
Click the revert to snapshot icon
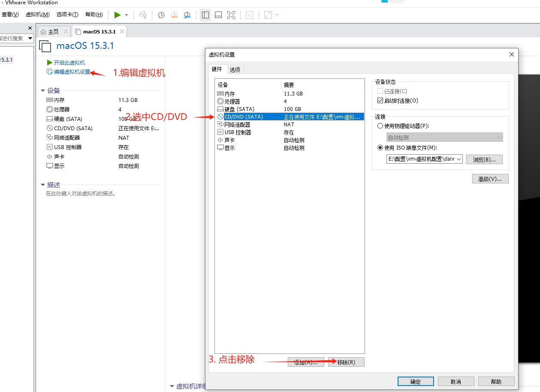(174, 15)
